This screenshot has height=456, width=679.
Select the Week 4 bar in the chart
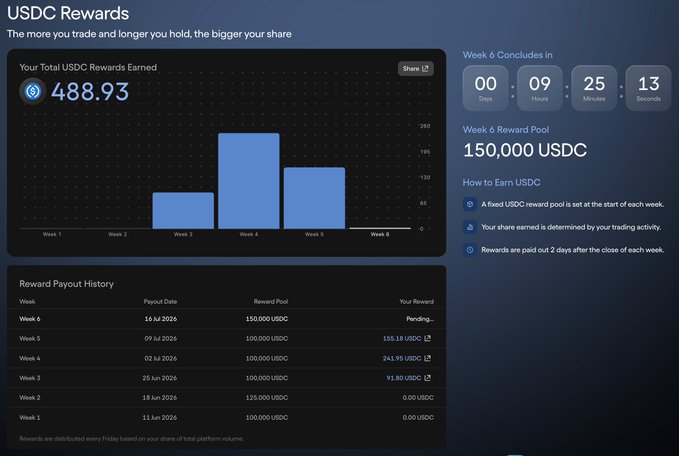coord(249,181)
